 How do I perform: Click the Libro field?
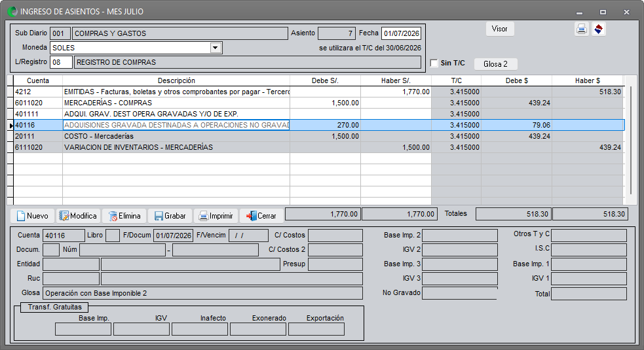pos(113,236)
